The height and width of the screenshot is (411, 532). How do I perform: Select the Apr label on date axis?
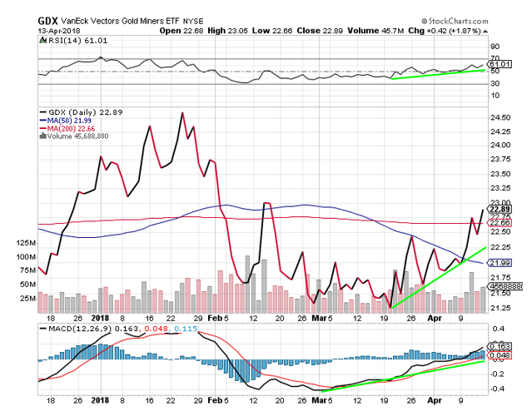click(430, 316)
